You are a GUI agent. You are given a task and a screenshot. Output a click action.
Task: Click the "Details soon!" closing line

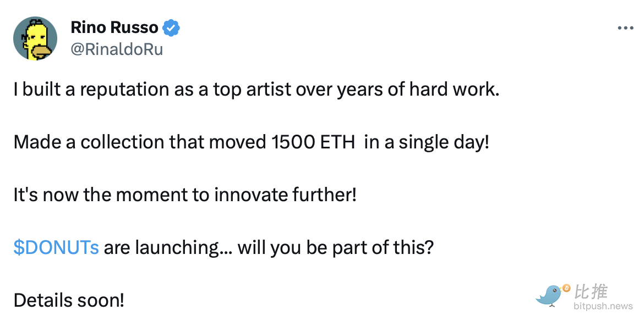click(69, 301)
